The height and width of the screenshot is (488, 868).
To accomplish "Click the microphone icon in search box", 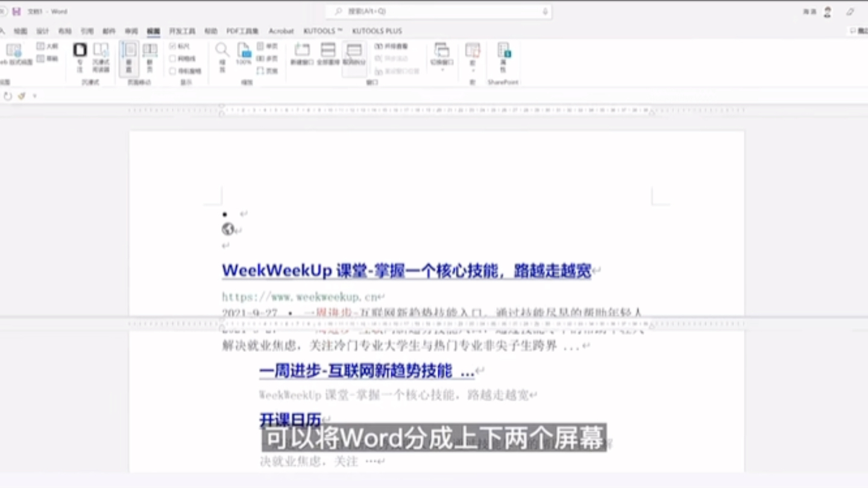I will (545, 11).
